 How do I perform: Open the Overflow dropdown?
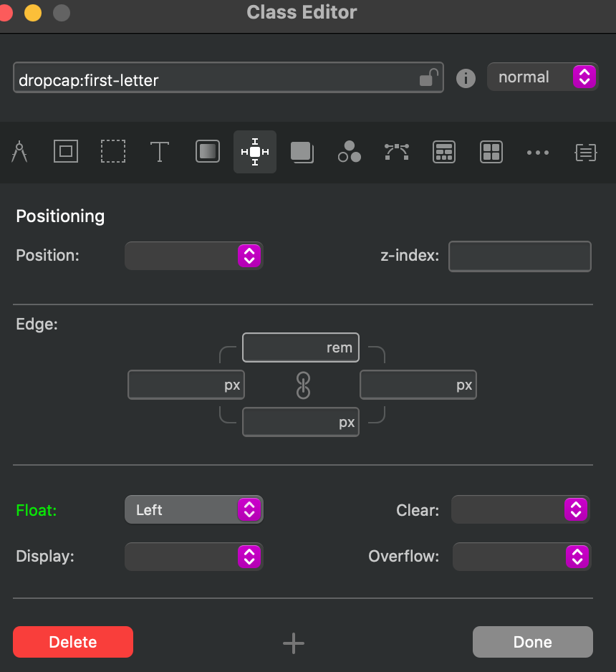521,556
